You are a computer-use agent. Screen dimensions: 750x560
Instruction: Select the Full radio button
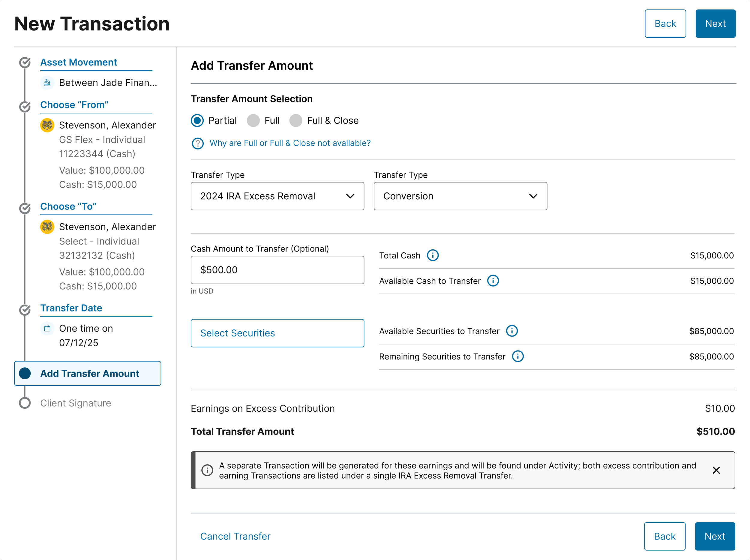pos(253,120)
